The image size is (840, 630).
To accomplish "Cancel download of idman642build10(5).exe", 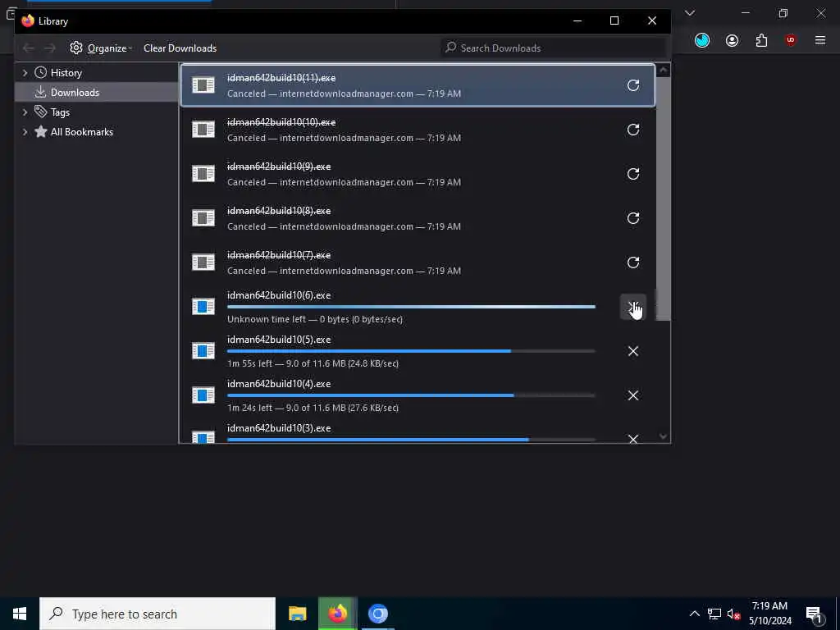I will tap(632, 351).
